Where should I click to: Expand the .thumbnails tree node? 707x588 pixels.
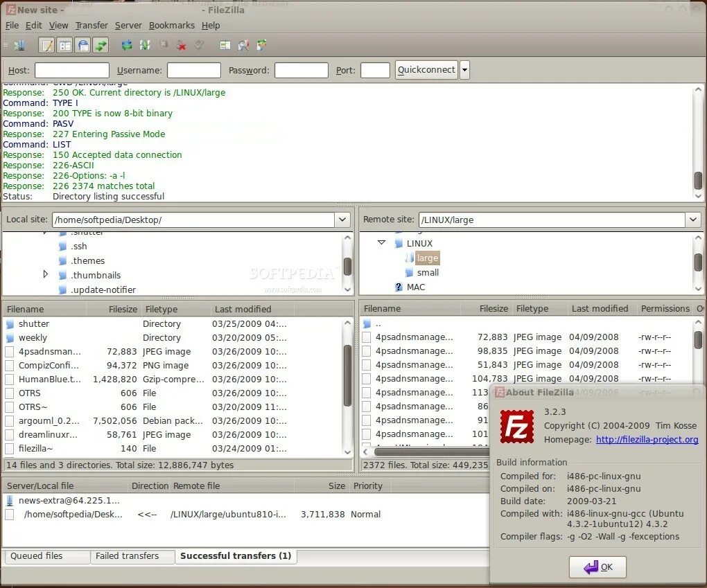coord(45,274)
